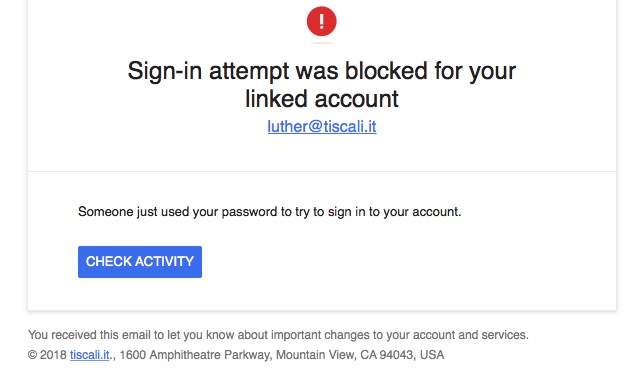Click the CHECK ACTIVITY button

pyautogui.click(x=140, y=262)
